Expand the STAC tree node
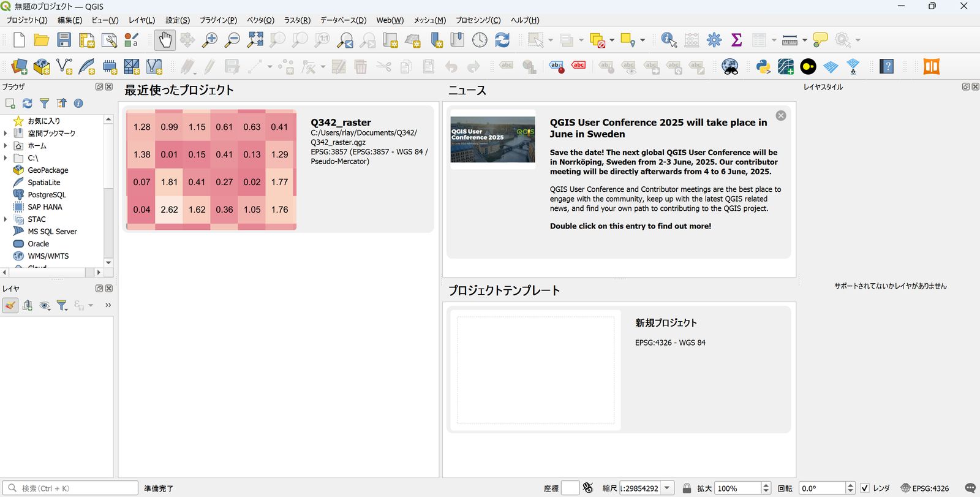 6,219
